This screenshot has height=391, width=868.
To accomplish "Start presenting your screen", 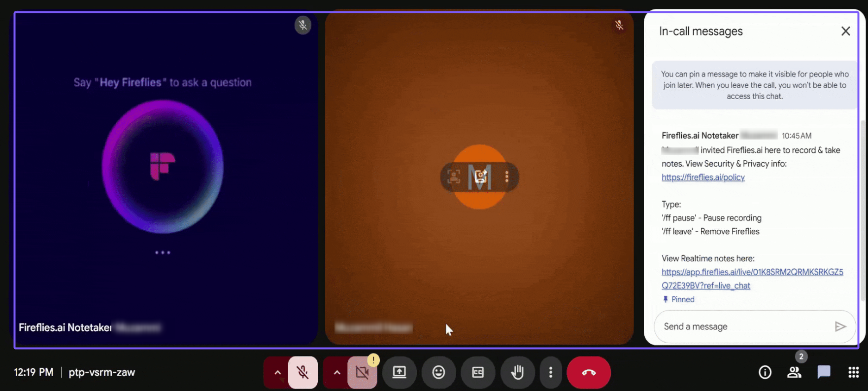I will coord(400,372).
